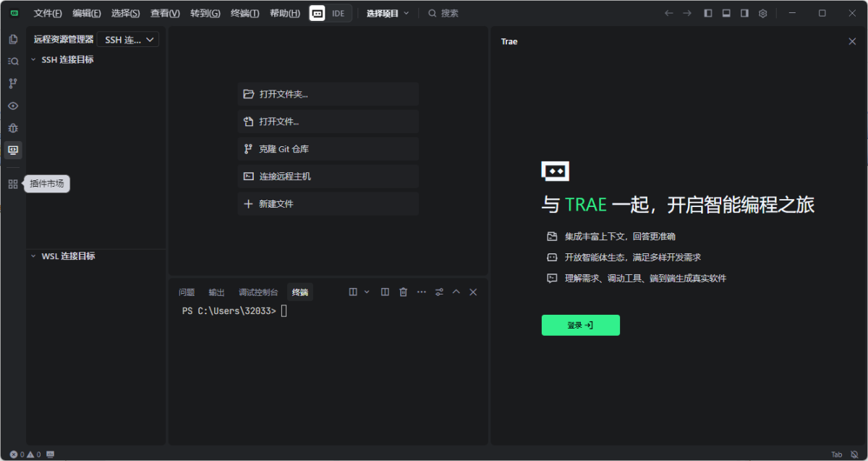Viewport: 868px width, 461px height.
Task: Toggle the primary sidebar visibility
Action: coord(707,12)
